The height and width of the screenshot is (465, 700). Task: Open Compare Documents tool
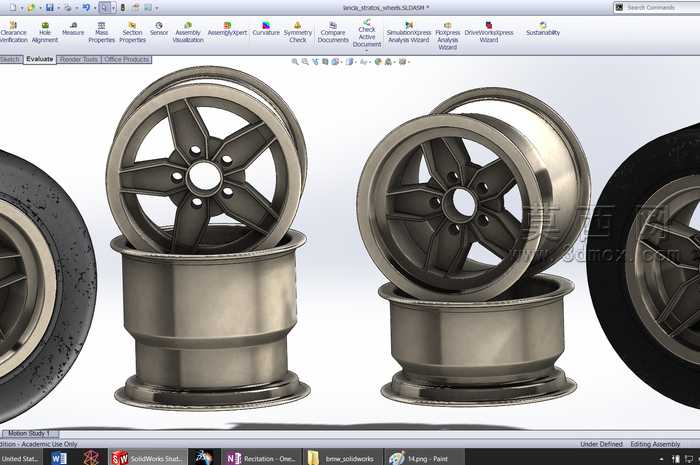(333, 32)
